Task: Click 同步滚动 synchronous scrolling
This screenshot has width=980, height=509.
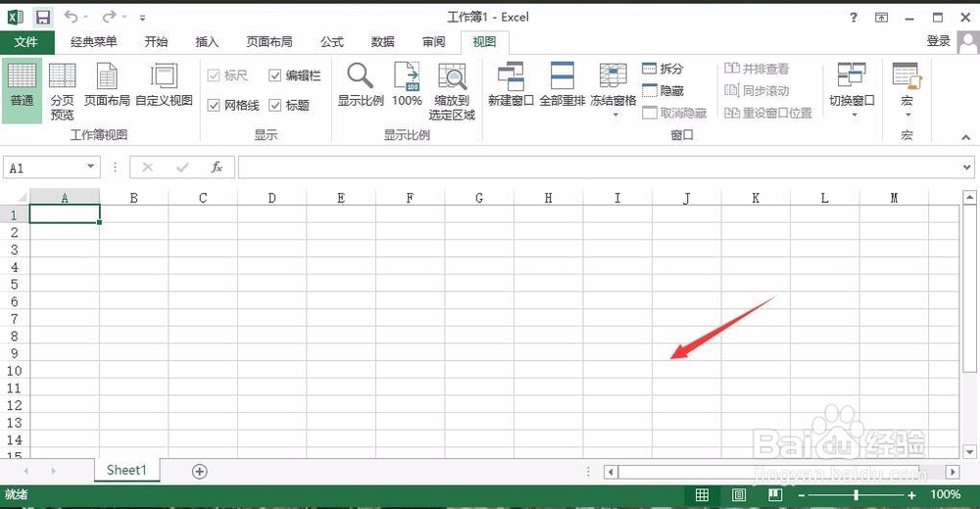Action: point(757,90)
